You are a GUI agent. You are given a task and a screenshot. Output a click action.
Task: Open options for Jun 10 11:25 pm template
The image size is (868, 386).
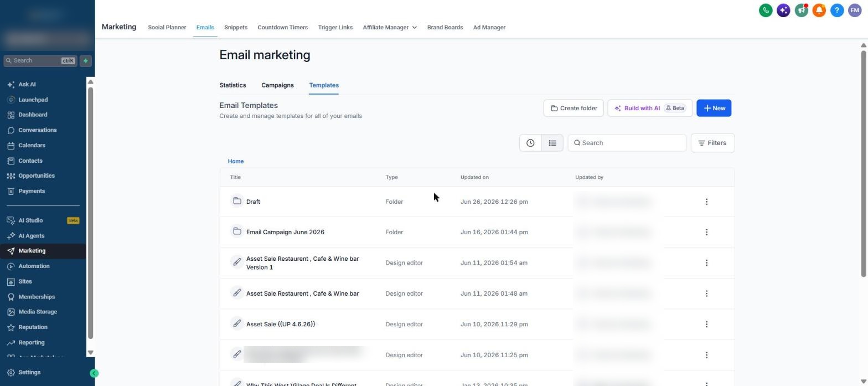706,355
